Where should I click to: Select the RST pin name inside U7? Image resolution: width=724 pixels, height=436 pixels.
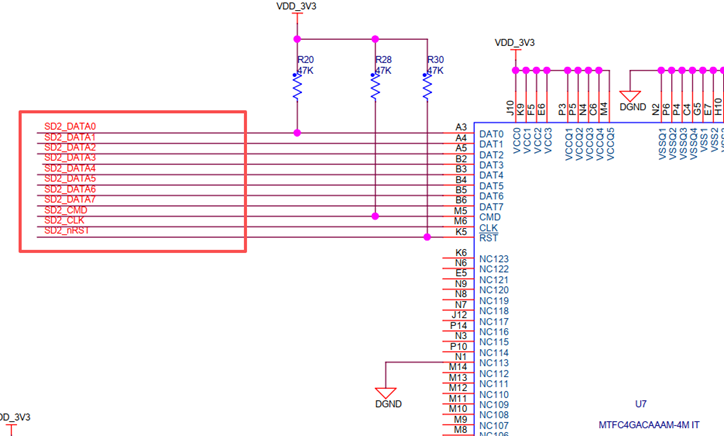tap(489, 238)
